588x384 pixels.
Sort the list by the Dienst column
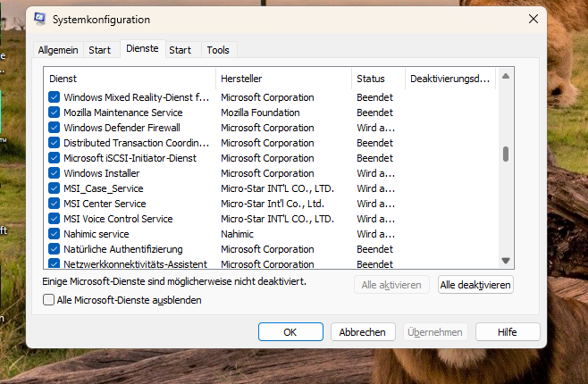130,79
